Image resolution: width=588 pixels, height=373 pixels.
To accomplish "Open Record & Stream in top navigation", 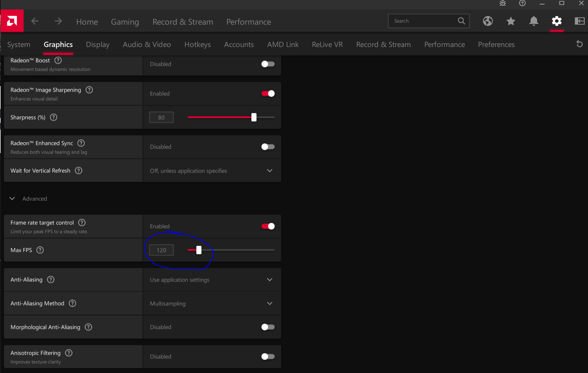I will (x=183, y=22).
